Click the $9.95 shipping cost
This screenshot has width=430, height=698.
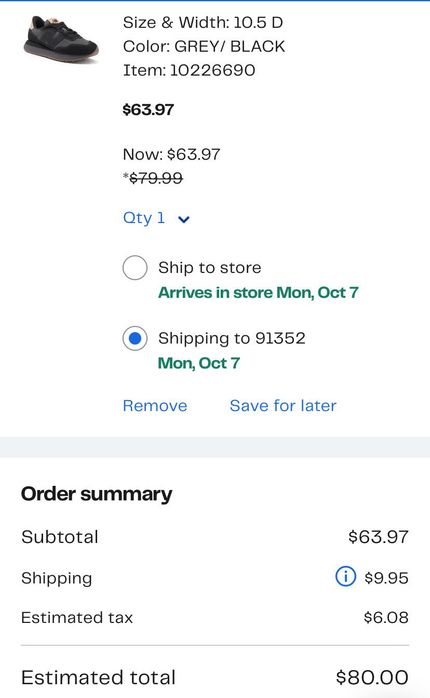pos(386,578)
